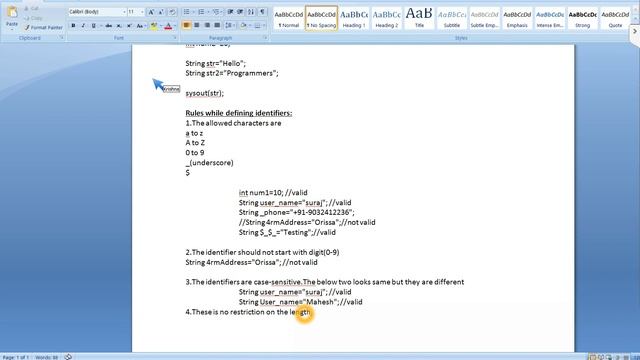Click the Sort icon

[x=251, y=12]
